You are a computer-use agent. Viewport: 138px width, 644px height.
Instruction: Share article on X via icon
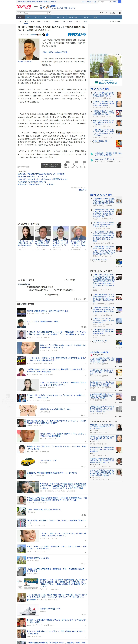coord(44,35)
